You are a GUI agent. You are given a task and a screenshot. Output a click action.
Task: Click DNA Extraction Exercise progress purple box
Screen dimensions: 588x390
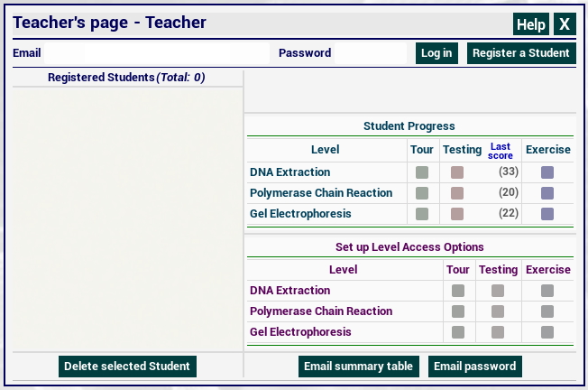point(547,172)
